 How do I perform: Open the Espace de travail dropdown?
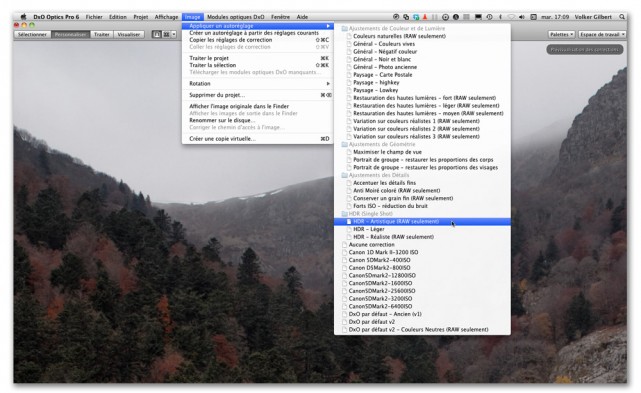(x=602, y=34)
